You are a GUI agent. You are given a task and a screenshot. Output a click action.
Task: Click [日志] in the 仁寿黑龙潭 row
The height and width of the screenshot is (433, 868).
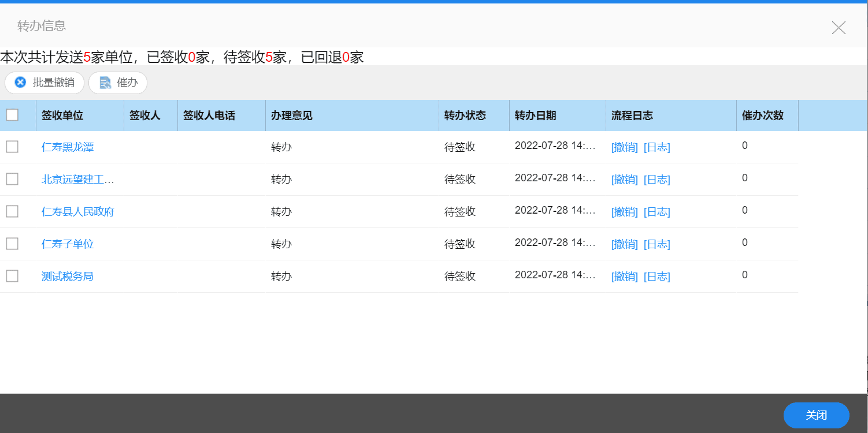pyautogui.click(x=657, y=147)
